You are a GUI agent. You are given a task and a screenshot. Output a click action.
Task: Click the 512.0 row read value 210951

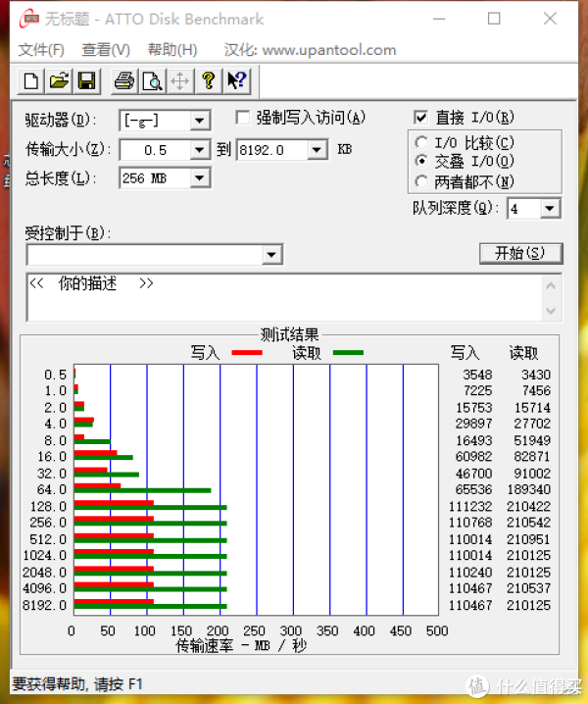529,539
